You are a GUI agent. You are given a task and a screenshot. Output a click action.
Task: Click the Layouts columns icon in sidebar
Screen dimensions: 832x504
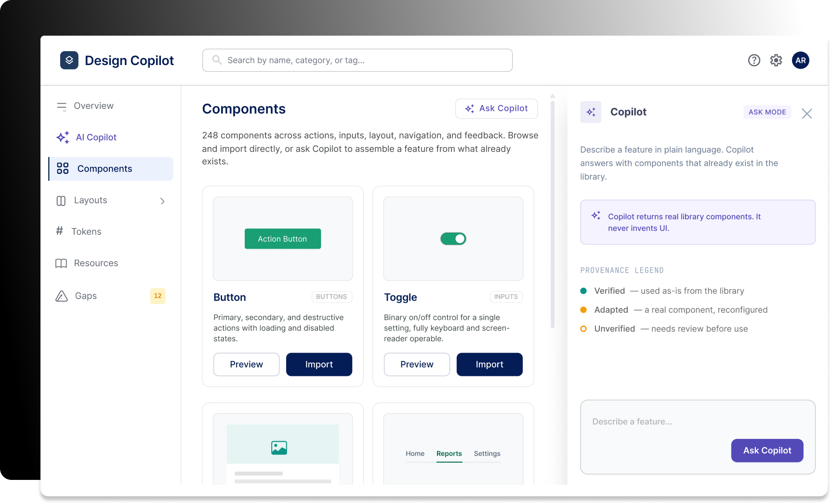click(x=61, y=200)
